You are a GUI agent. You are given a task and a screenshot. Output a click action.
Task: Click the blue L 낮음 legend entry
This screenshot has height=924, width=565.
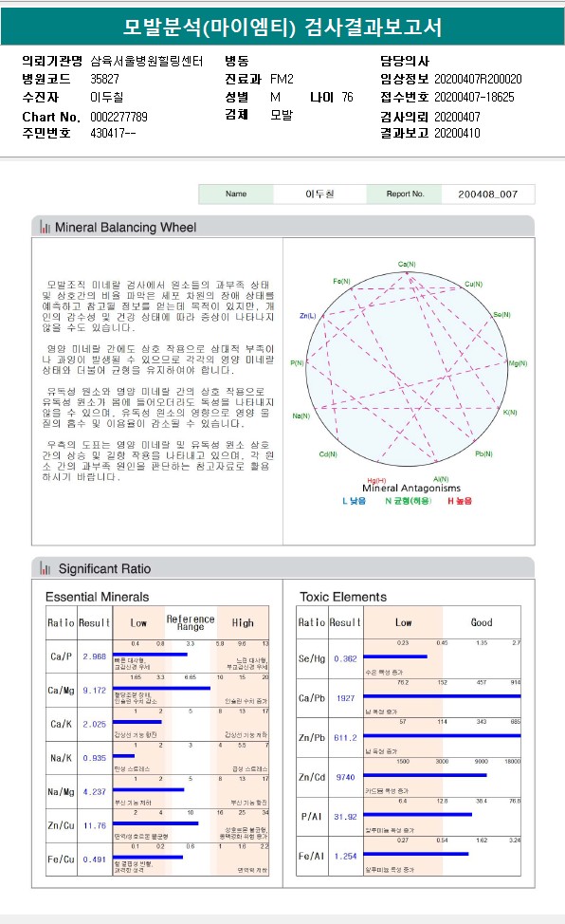pos(355,501)
